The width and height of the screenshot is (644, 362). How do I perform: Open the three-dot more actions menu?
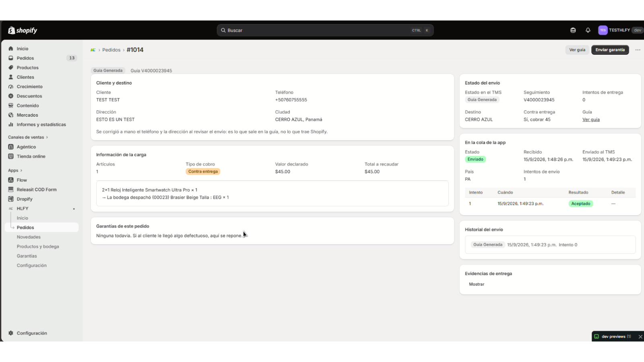tap(638, 50)
